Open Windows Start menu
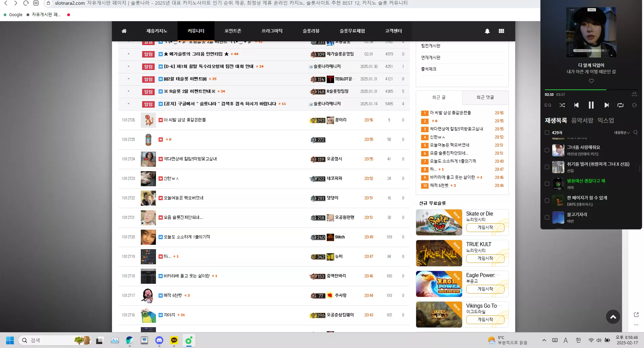The width and height of the screenshot is (644, 348). point(10,340)
